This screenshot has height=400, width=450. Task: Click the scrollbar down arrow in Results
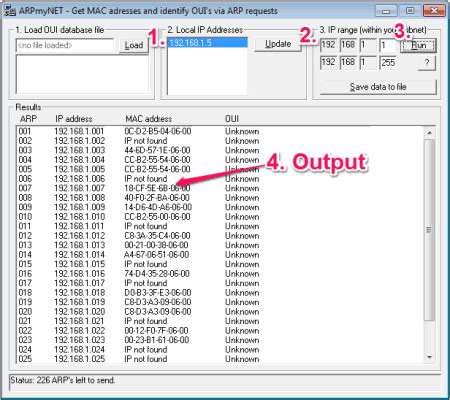[x=430, y=357]
